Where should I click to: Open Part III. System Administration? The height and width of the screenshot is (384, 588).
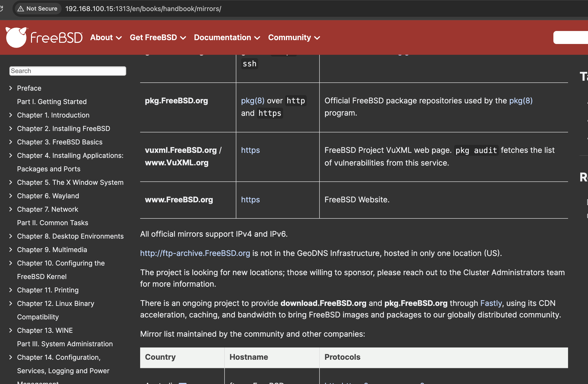(65, 344)
